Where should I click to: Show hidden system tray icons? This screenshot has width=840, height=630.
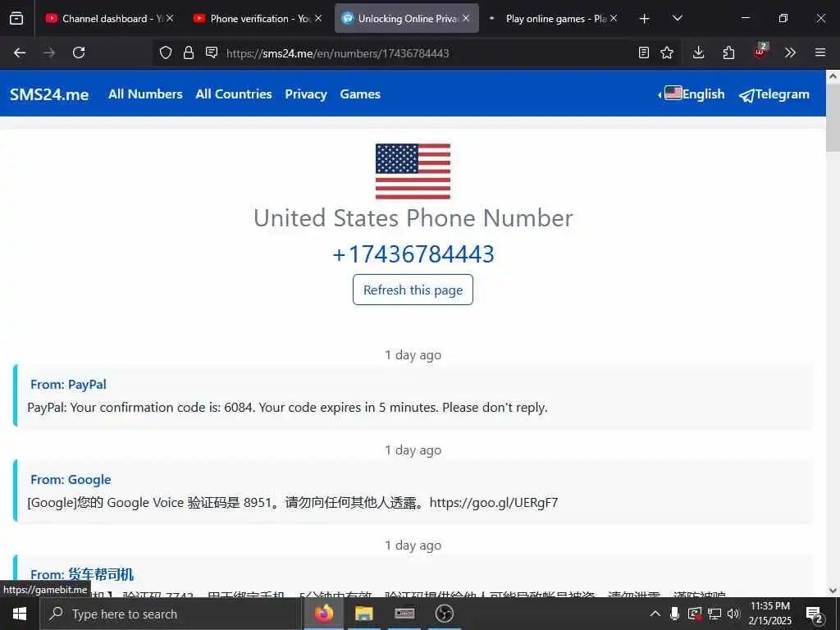pos(655,614)
